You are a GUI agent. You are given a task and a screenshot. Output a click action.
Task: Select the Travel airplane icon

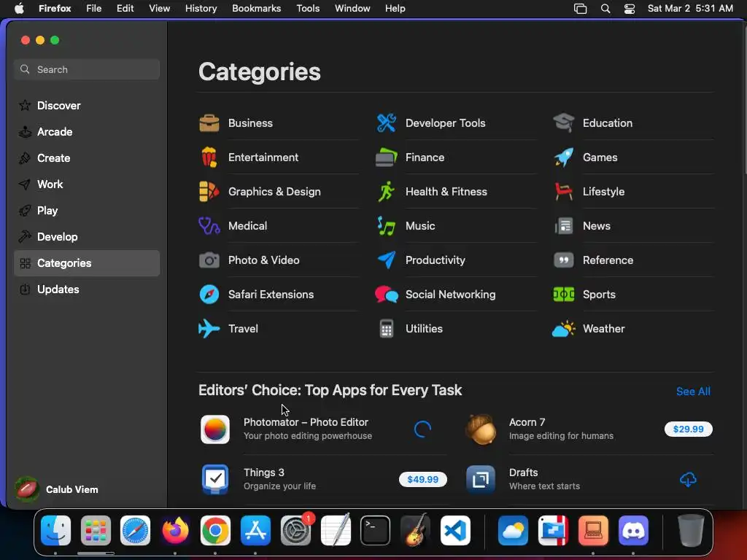point(209,329)
